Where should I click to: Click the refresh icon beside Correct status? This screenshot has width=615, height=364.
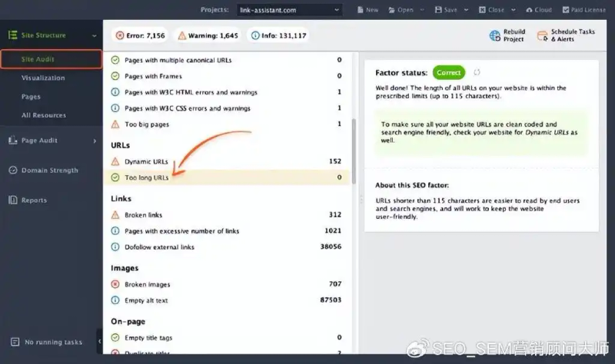click(477, 72)
